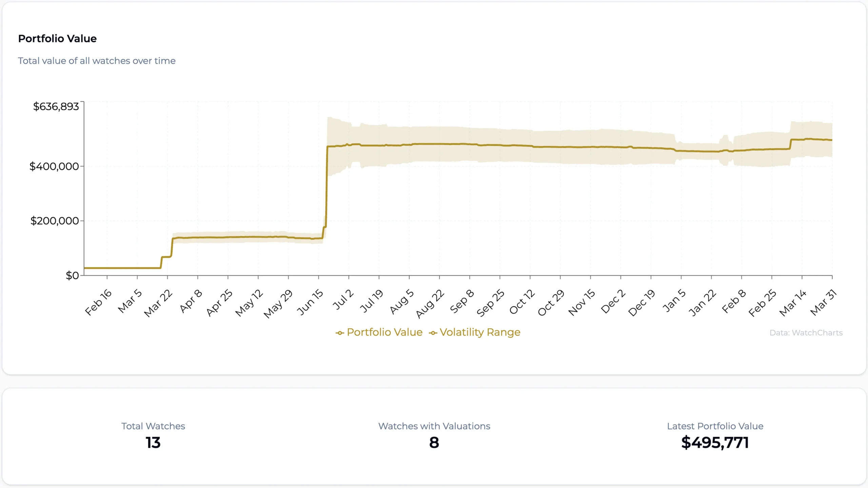Click the Jun 15 x-axis date label

tap(310, 302)
